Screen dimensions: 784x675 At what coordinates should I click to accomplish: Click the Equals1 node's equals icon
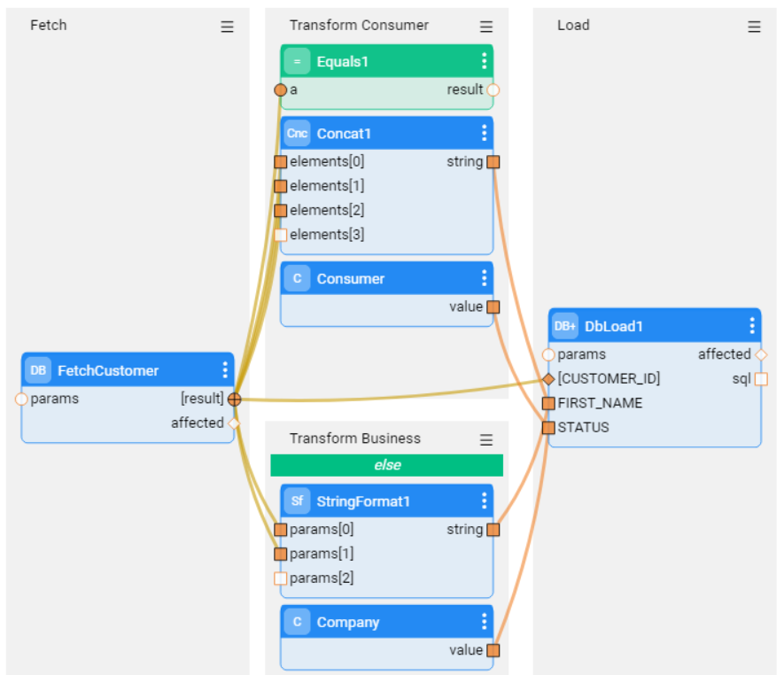pos(297,62)
